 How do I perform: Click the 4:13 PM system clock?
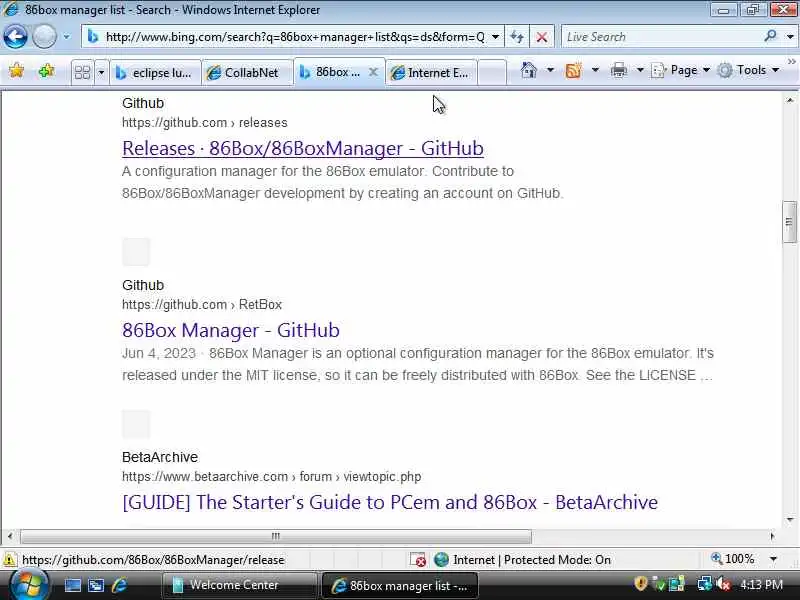(x=761, y=584)
